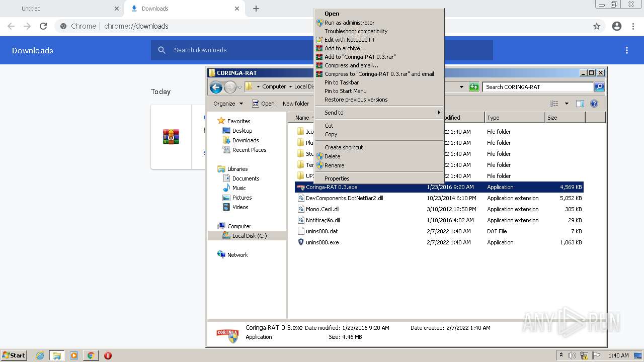
Task: Click Open button in Explorer toolbar
Action: tap(263, 104)
